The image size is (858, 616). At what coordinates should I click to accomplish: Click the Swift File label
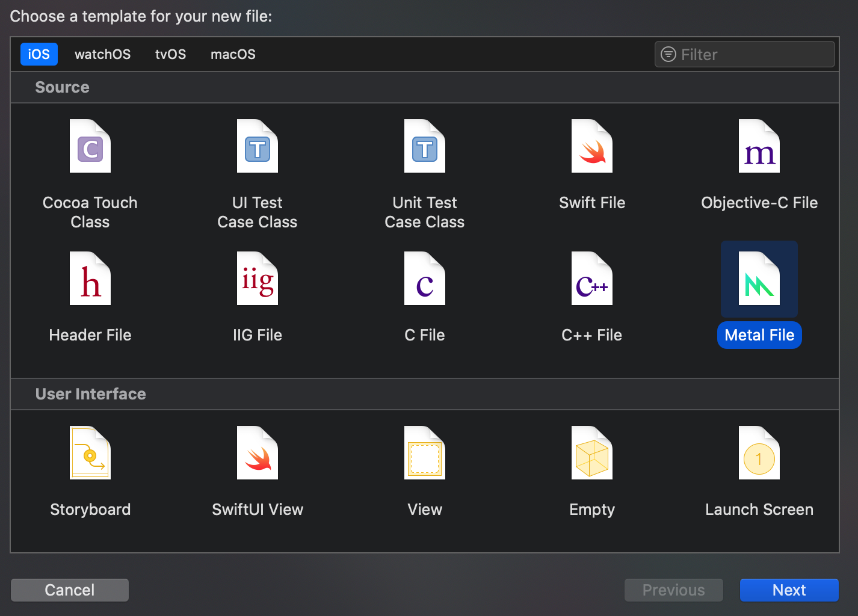(592, 203)
